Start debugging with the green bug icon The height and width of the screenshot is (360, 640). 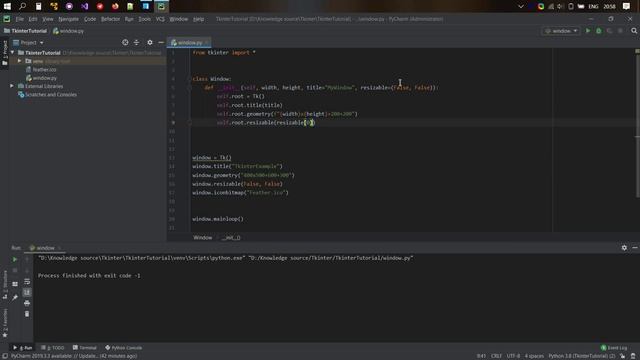[599, 31]
